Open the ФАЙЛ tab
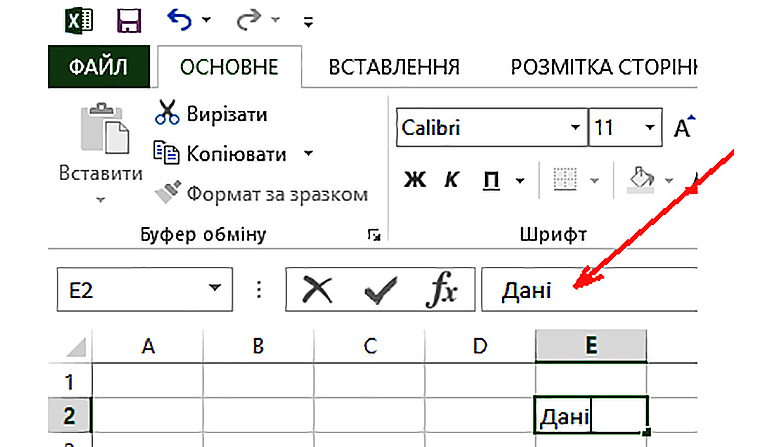Screen dimensions: 776x447 (x=99, y=67)
